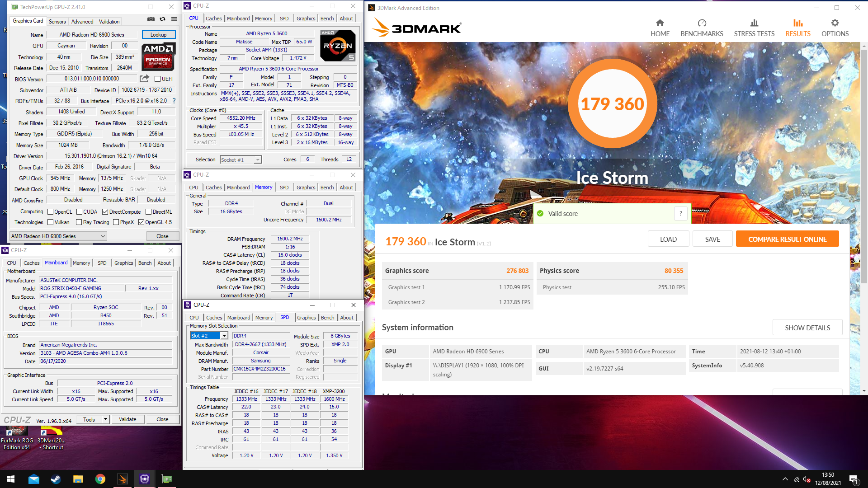Click the muted volume icon in system tray

[x=806, y=479]
